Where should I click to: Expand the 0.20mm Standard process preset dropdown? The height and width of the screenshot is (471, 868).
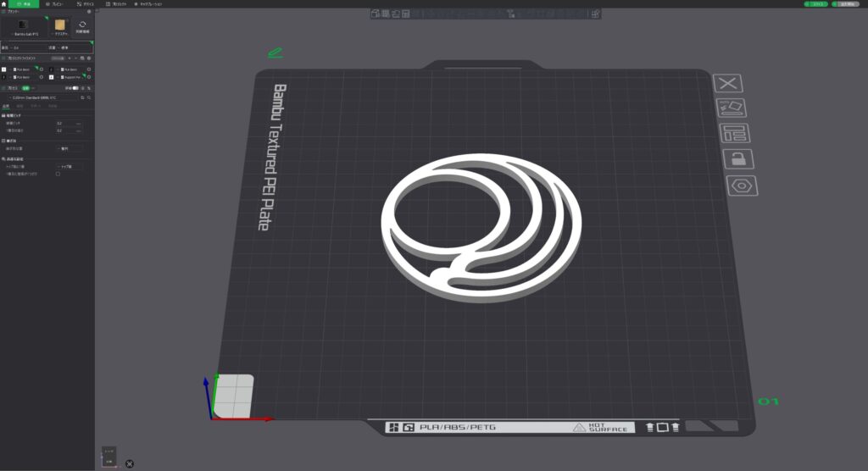click(x=44, y=98)
